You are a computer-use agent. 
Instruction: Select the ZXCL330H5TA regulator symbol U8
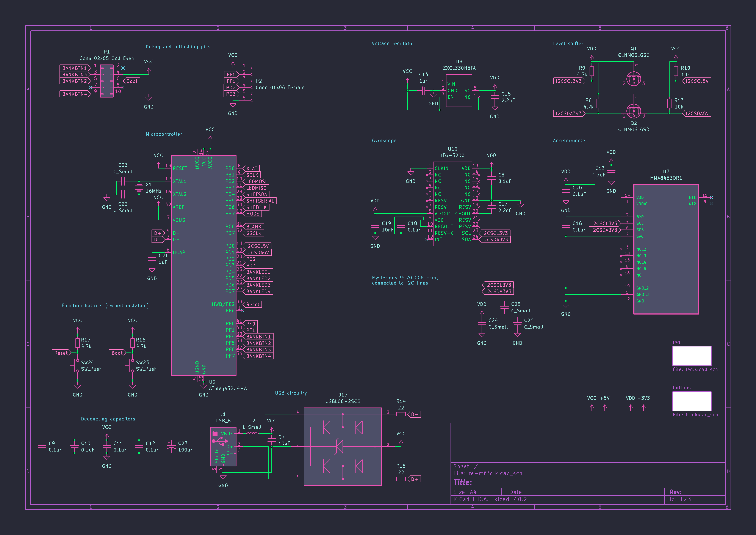click(x=459, y=91)
